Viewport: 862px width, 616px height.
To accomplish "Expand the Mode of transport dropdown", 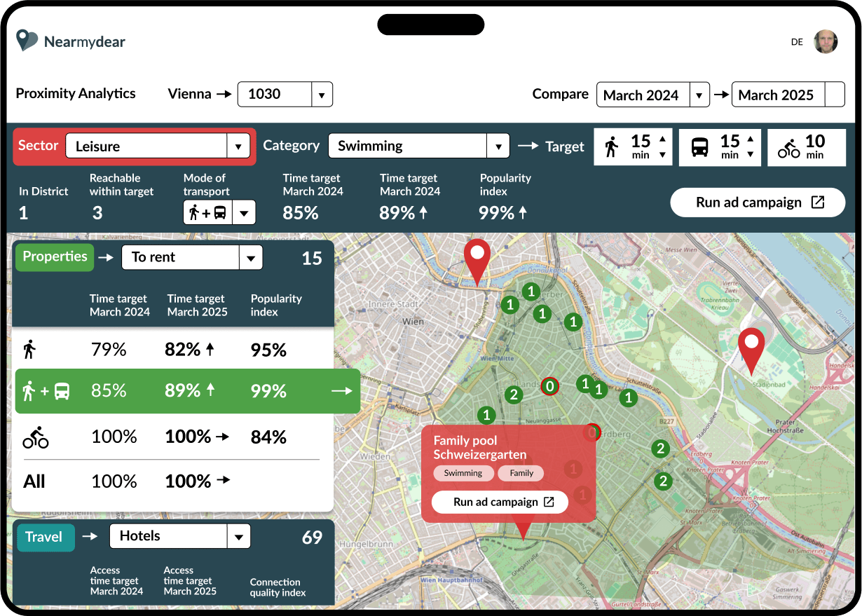I will tap(244, 212).
